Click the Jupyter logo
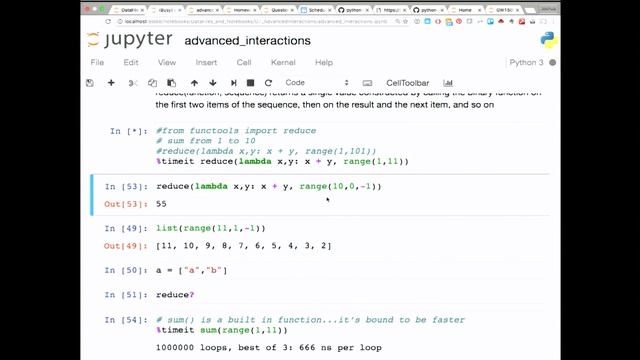The image size is (640, 360). (x=130, y=40)
